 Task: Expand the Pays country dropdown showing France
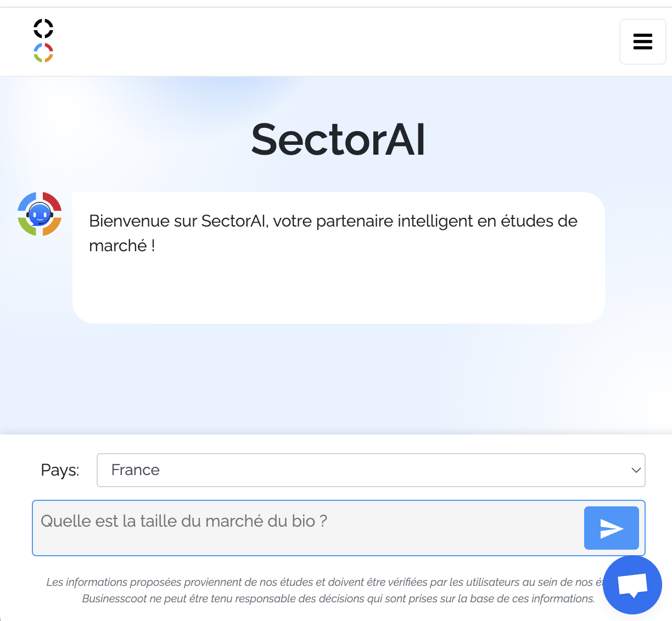coord(371,470)
